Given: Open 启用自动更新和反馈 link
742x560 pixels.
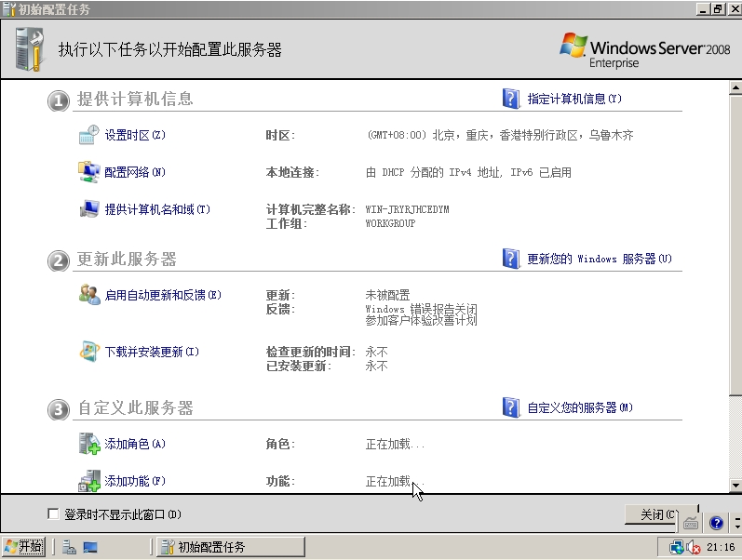Looking at the screenshot, I should pos(163,295).
